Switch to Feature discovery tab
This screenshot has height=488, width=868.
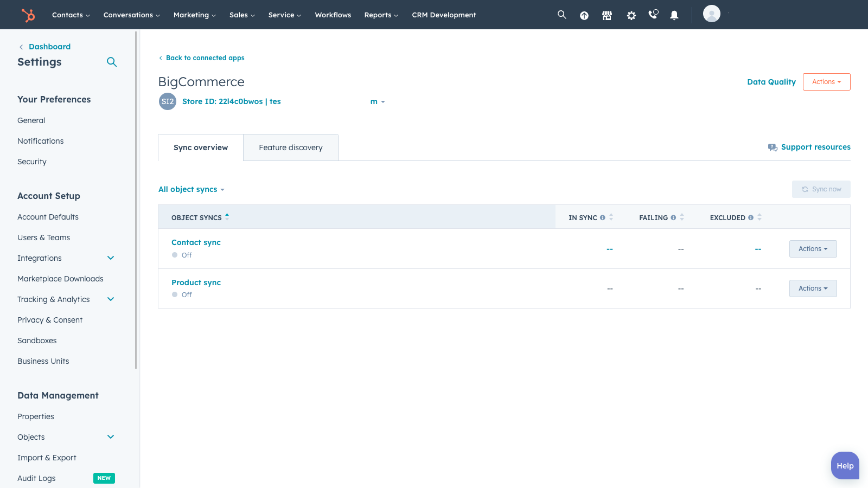(x=291, y=147)
